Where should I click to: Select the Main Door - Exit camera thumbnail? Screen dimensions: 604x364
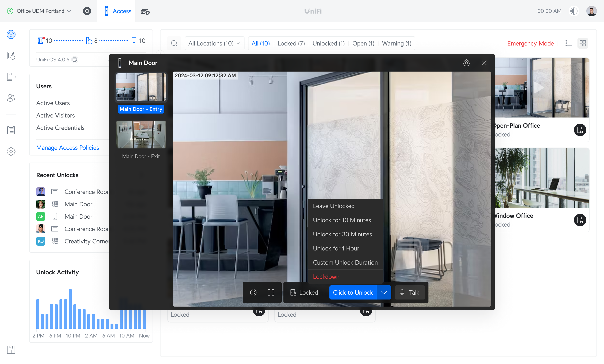141,135
